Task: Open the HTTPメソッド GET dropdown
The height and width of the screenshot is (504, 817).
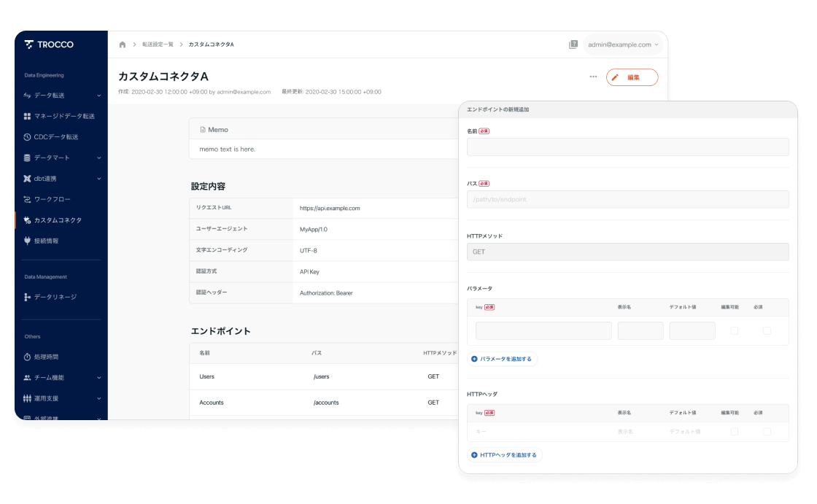Action: 627,252
